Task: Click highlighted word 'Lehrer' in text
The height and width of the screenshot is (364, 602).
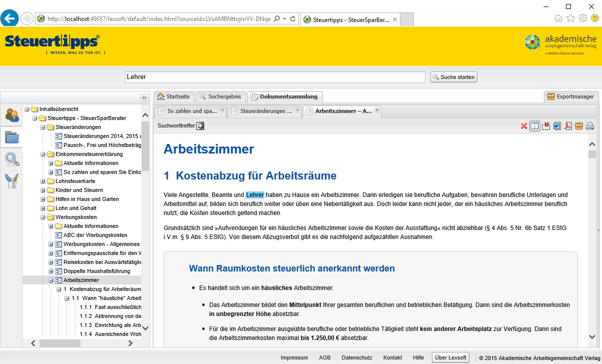Action: [255, 194]
